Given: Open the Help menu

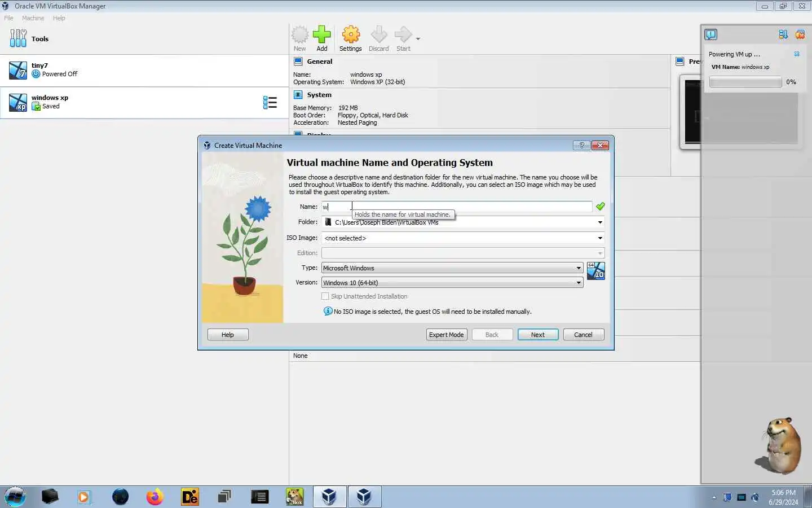Looking at the screenshot, I should pos(59,18).
